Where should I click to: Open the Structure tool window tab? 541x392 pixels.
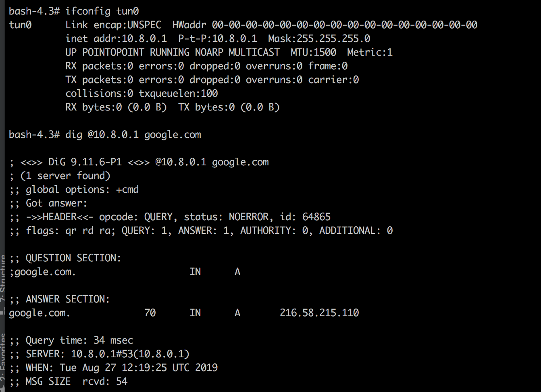coord(2,278)
